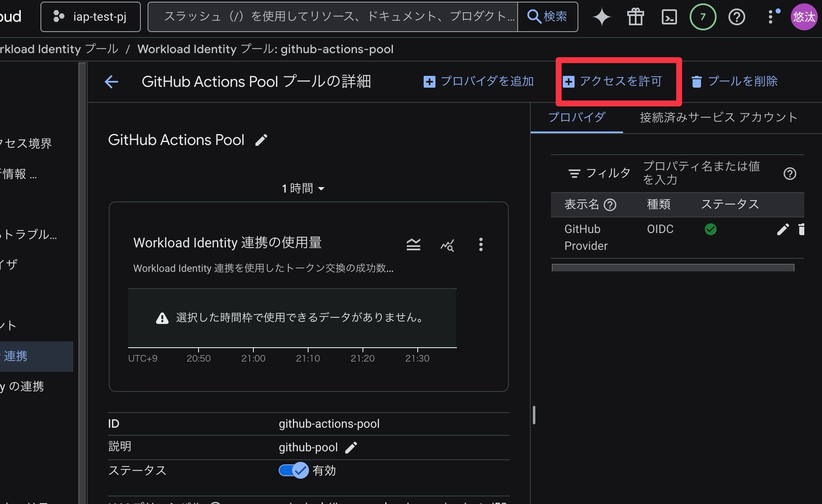Switch to 接続済みサービス アカウント tab
Screen dimensions: 822x504
(x=718, y=117)
